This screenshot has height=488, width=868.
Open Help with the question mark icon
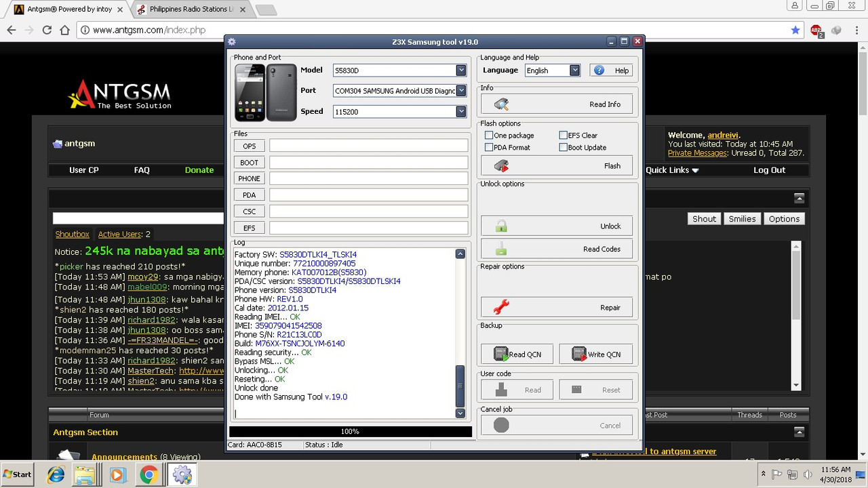click(611, 70)
